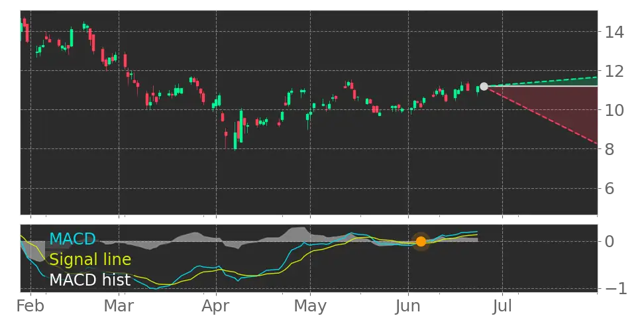Image resolution: width=644 pixels, height=322 pixels.
Task: Click the price label '10'
Action: pos(614,110)
